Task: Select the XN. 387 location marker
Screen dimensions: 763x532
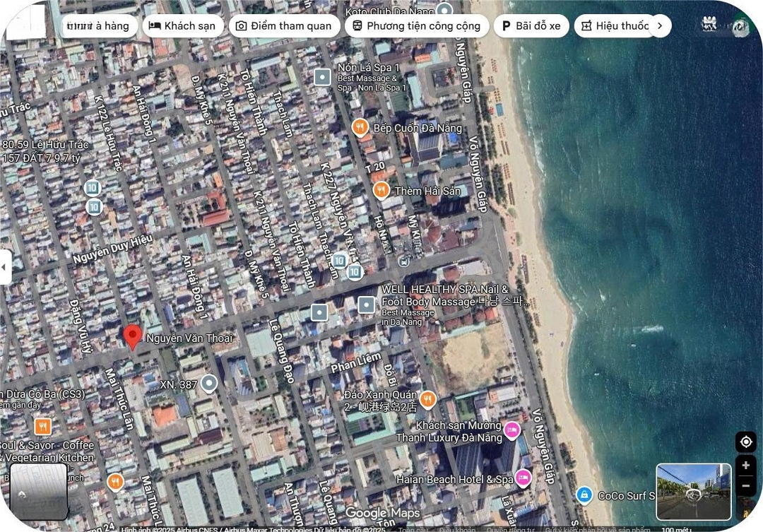Action: pos(208,384)
